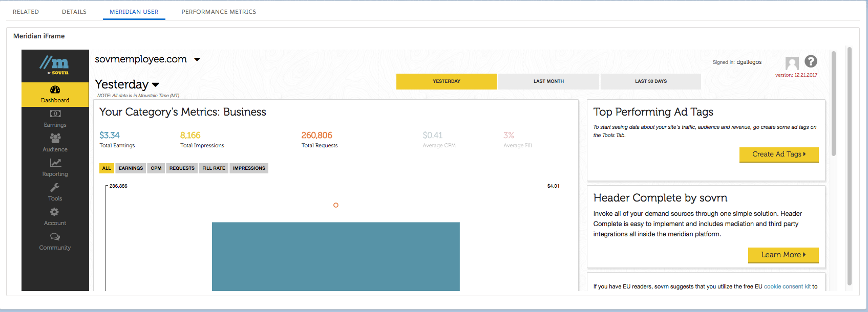Click the dgallegos signed-in username

pyautogui.click(x=749, y=62)
